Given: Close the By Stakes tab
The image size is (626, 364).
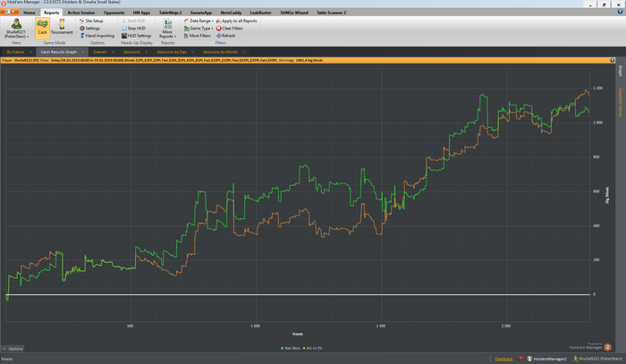Looking at the screenshot, I should 30,52.
